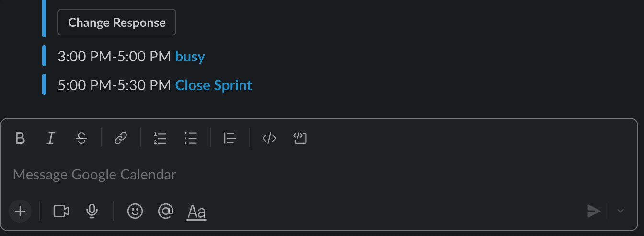Start an ordered numbered list

160,139
